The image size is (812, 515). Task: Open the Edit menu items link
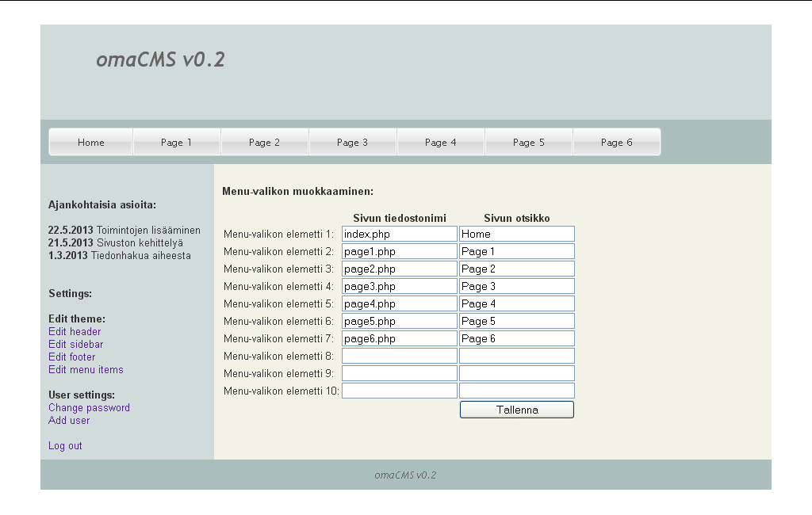click(86, 369)
